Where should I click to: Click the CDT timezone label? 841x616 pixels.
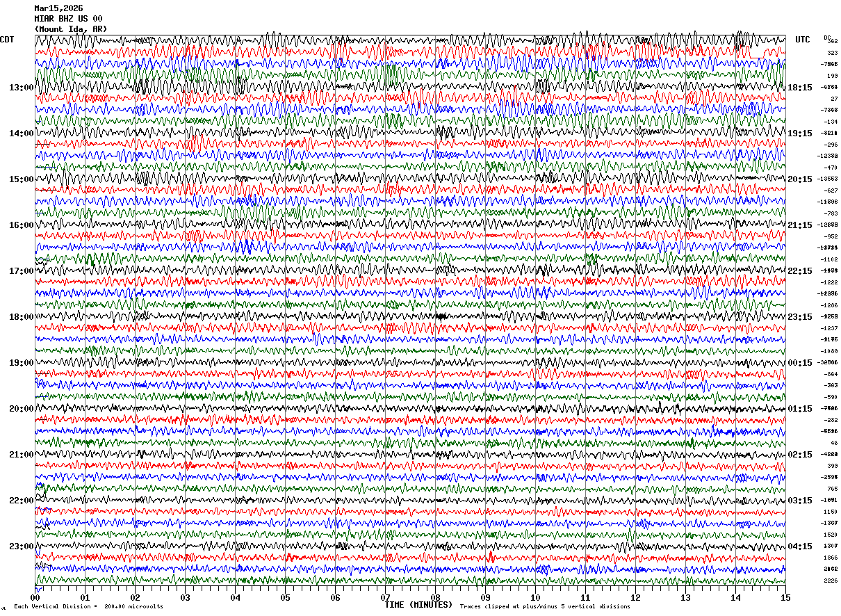[7, 40]
